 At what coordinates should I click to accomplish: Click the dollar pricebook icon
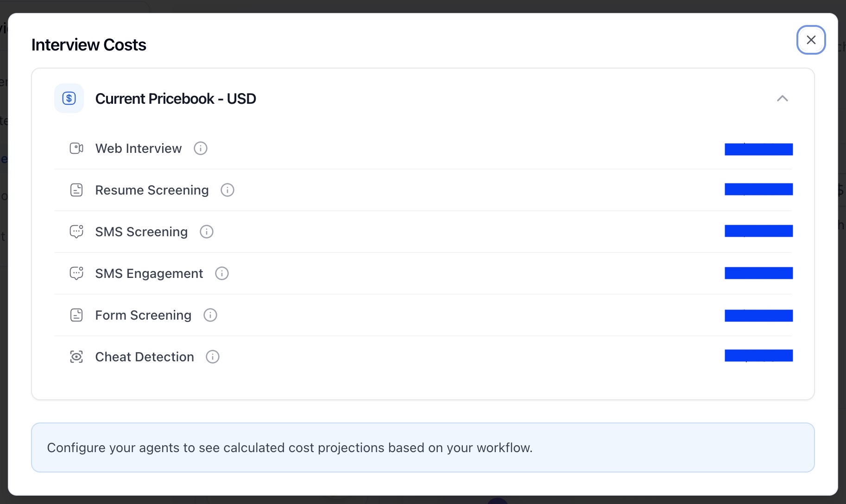pyautogui.click(x=69, y=98)
